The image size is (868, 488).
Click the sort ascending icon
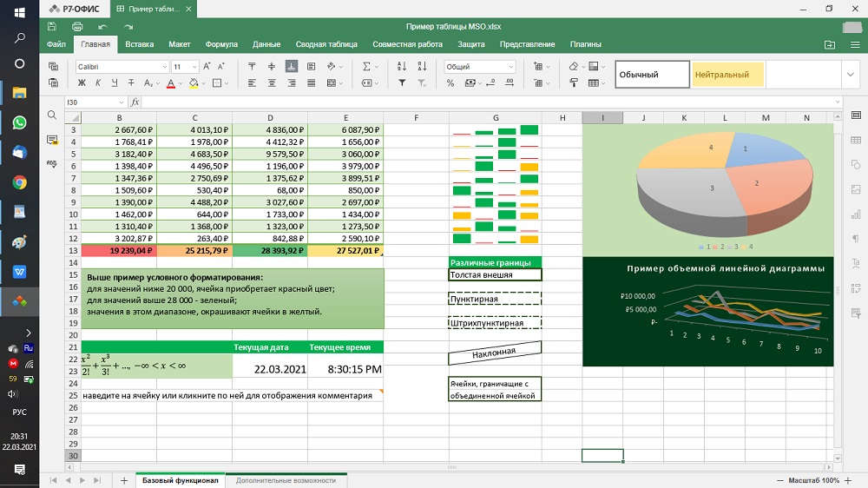click(x=401, y=67)
